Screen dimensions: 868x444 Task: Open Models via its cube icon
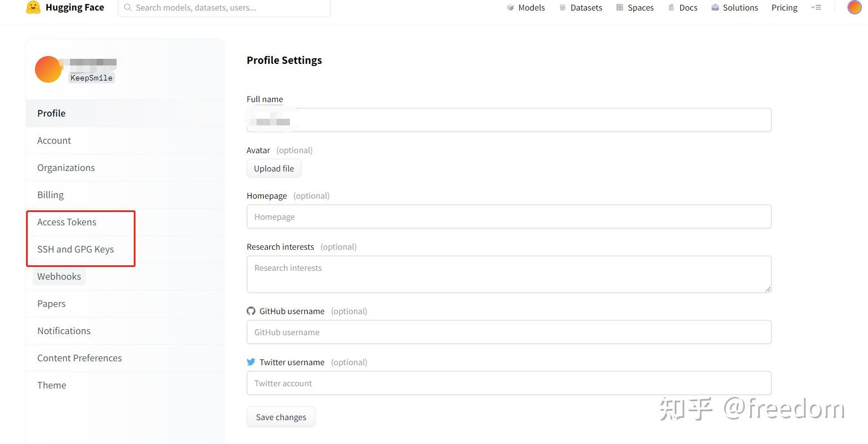coord(510,8)
